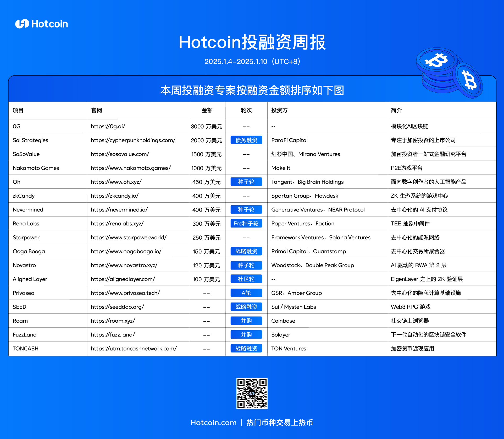Screen dimensions: 504x439
Task: Click the 2000 万美元 amount cell
Action: 207,140
